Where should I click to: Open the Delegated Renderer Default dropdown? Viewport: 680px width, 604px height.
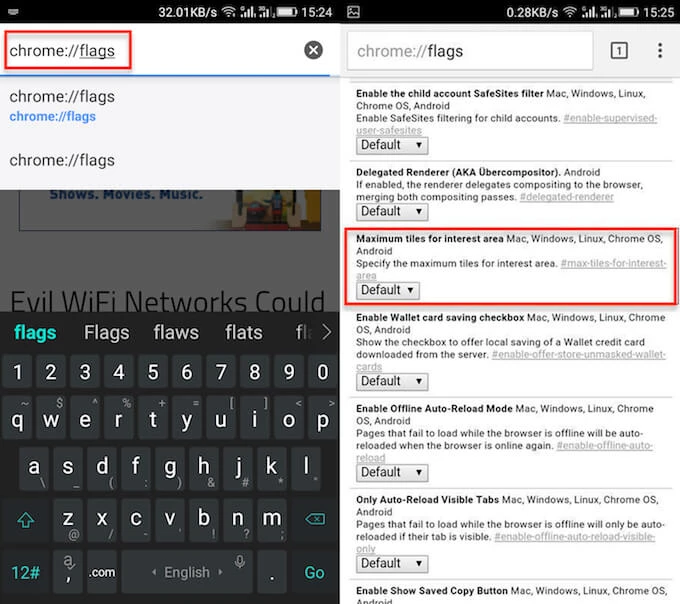[x=392, y=212]
